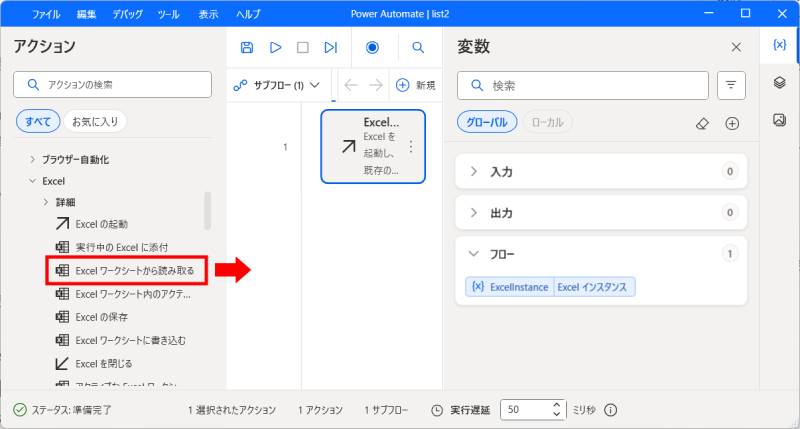800x429 pixels.
Task: Toggle the すべて filter pill
Action: pyautogui.click(x=38, y=121)
